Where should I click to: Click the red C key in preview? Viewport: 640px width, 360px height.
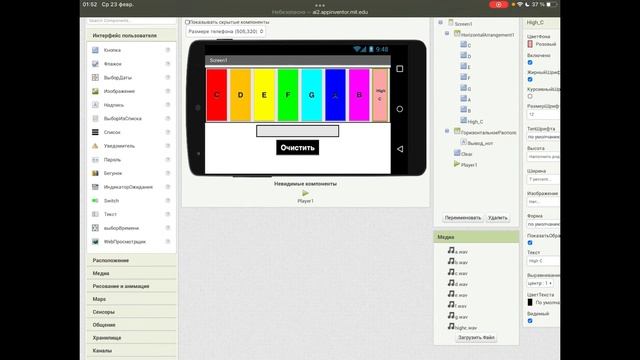pyautogui.click(x=217, y=95)
